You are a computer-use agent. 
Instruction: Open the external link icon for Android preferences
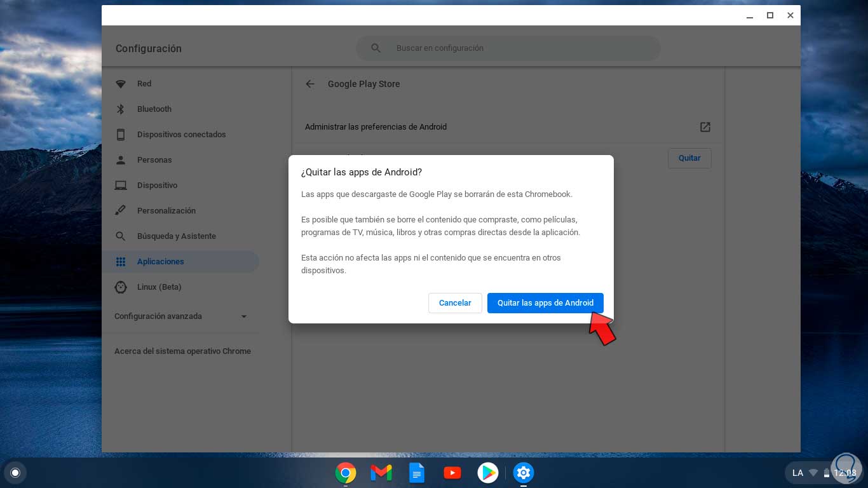coord(705,127)
